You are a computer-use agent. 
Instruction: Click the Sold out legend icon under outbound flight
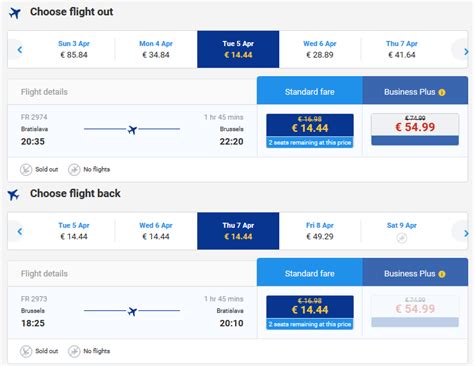tap(26, 169)
